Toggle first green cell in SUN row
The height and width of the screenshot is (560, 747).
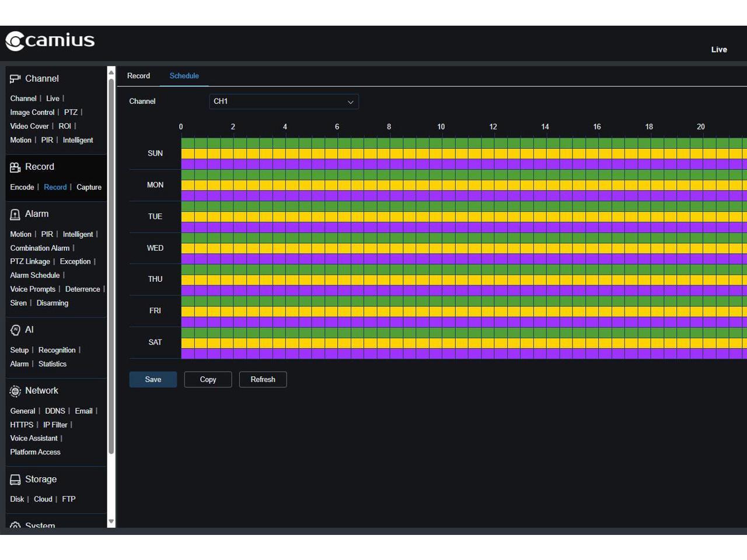[187, 143]
